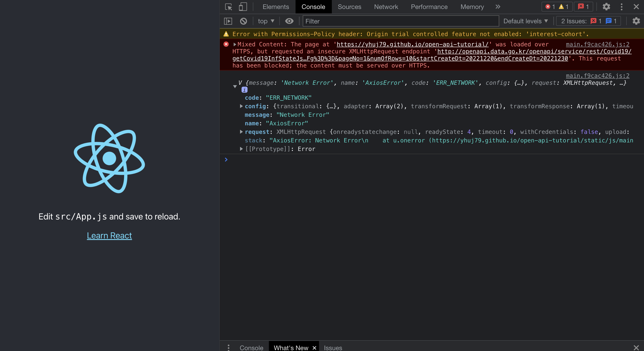Open main.f9cac426.js:2 link above AxiosError
This screenshot has height=351, width=644.
point(597,76)
